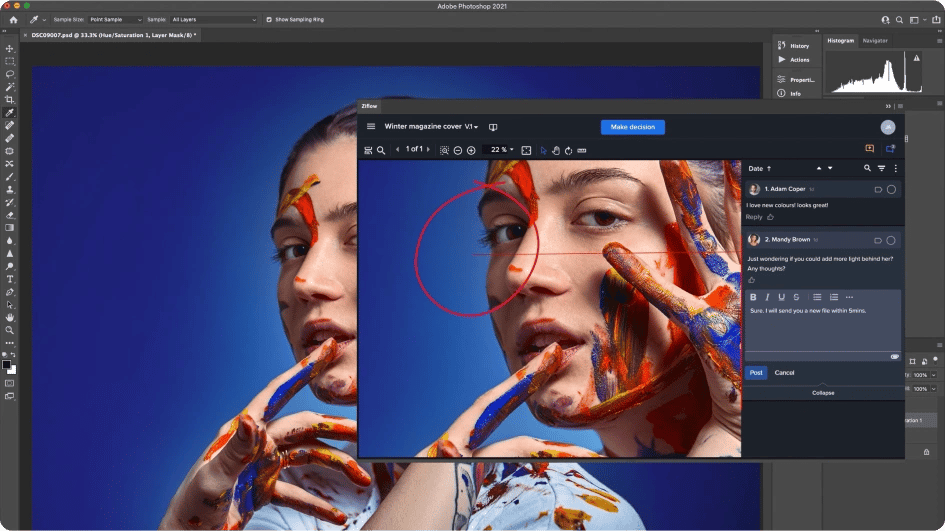Mark Adam Coper's comment as resolved
This screenshot has width=945, height=531.
[x=891, y=189]
